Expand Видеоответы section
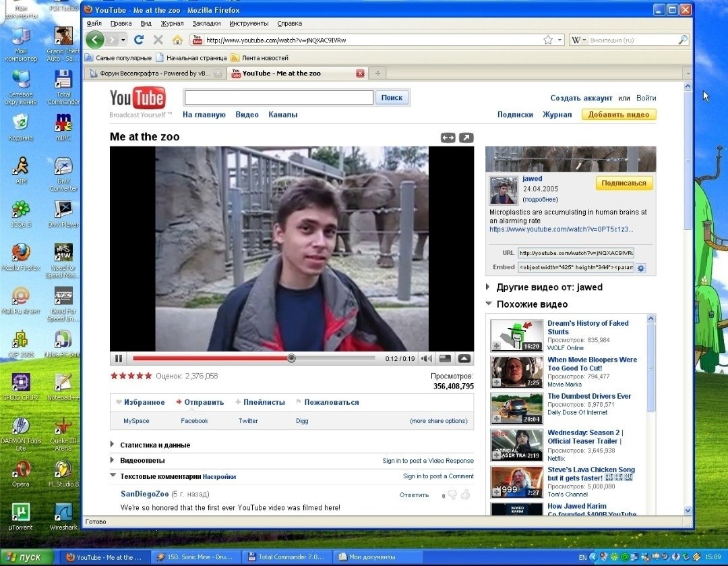 [112, 460]
